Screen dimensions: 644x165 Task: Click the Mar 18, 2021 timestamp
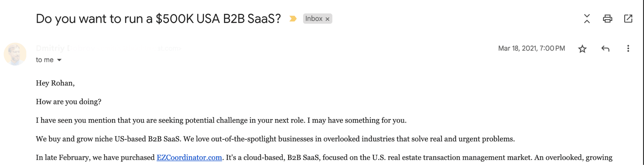pyautogui.click(x=531, y=49)
